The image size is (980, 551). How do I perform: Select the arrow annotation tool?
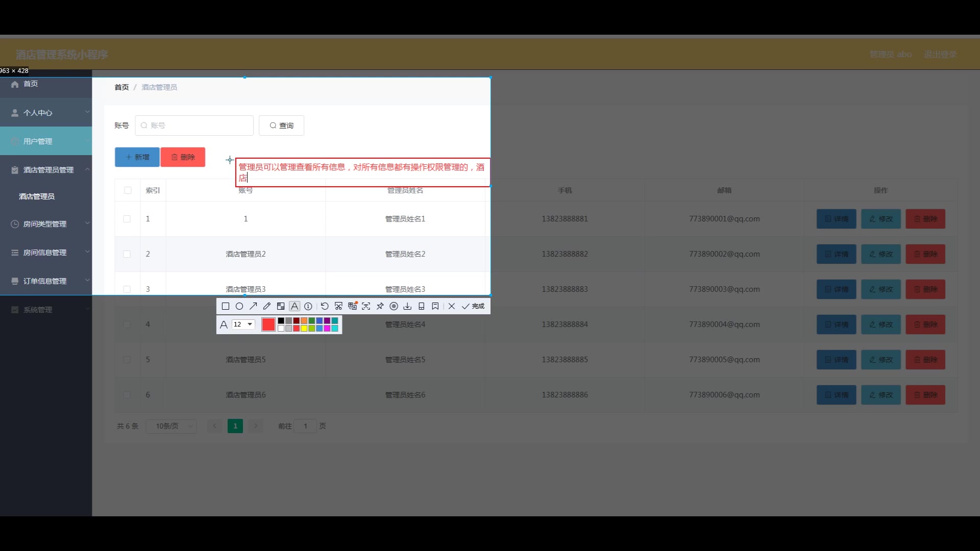pyautogui.click(x=253, y=306)
